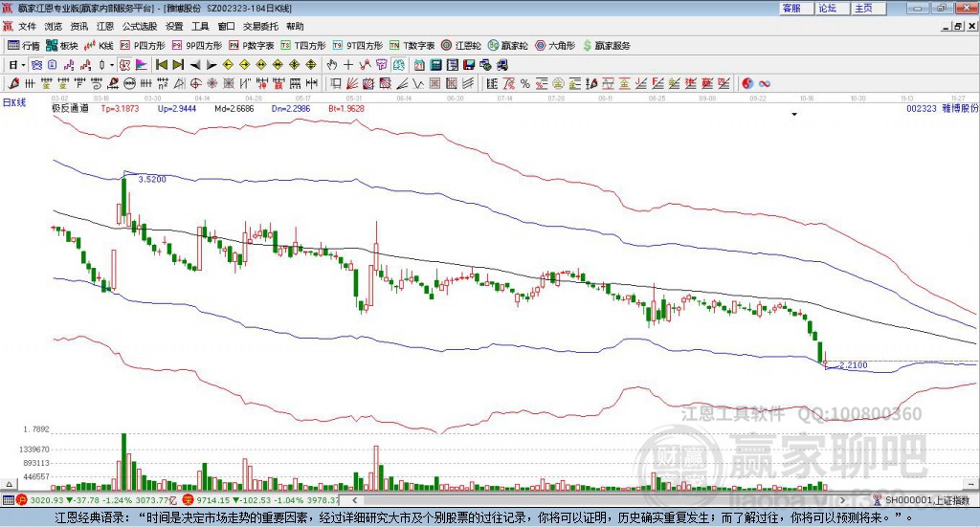The width and height of the screenshot is (980, 527).
Task: Click the 主页 button in title bar
Action: click(x=869, y=8)
